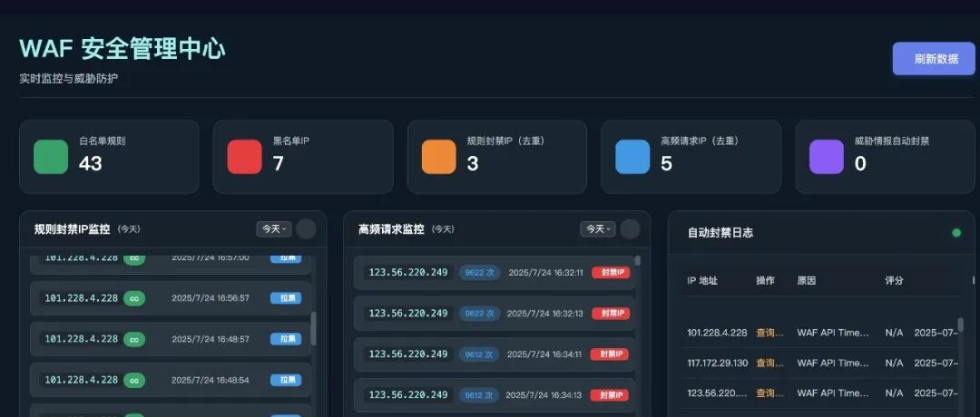
Task: Select IP 123.56.220.249 in the 16:32:13 row
Action: (408, 314)
